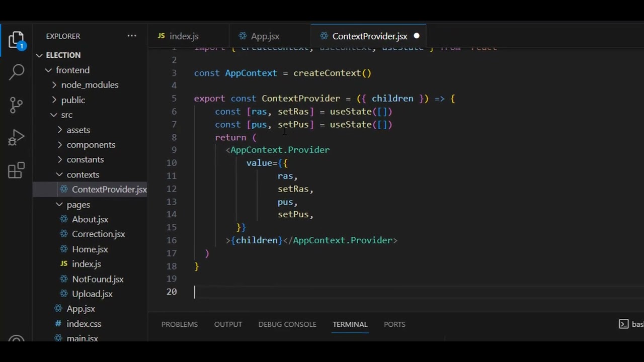Click '<AppContext.Provider' opening tag on line 9
644x362 pixels.
(x=278, y=150)
